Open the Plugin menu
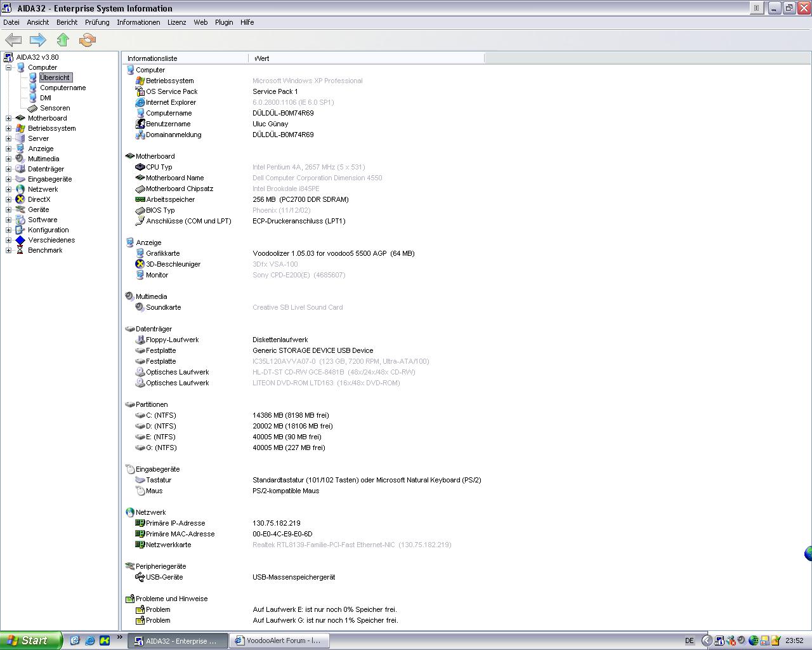 tap(224, 22)
